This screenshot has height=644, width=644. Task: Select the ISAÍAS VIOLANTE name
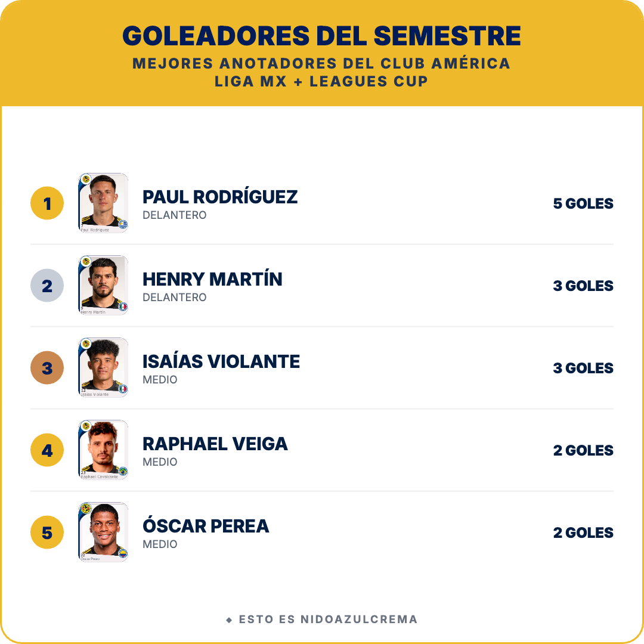[x=221, y=361]
